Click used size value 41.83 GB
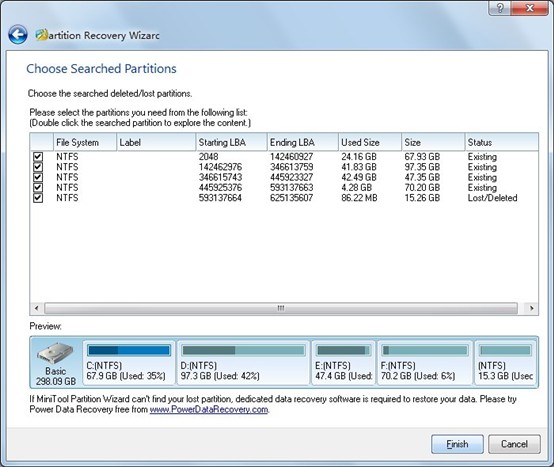Screen dimensions: 554x467 pyautogui.click(x=359, y=167)
